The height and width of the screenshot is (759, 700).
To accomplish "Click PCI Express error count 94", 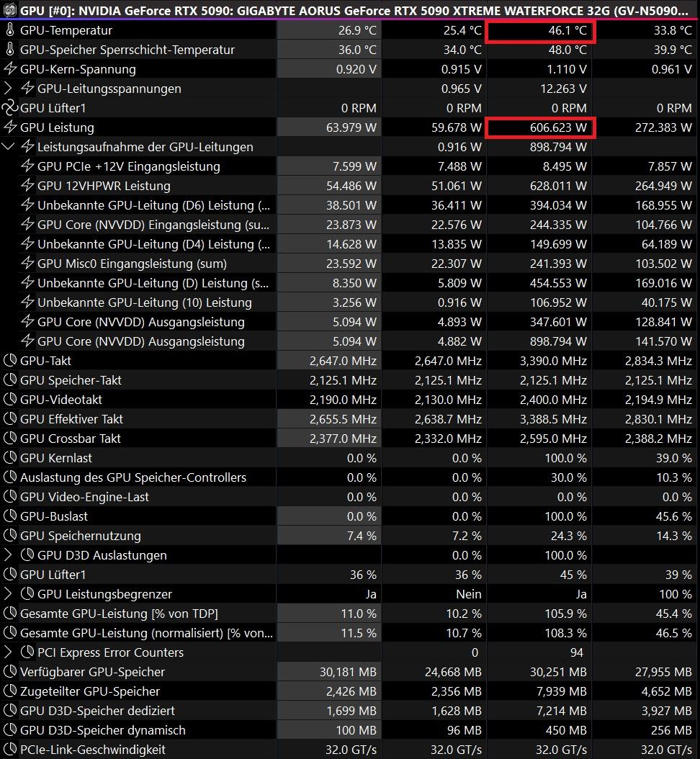I will click(x=577, y=652).
